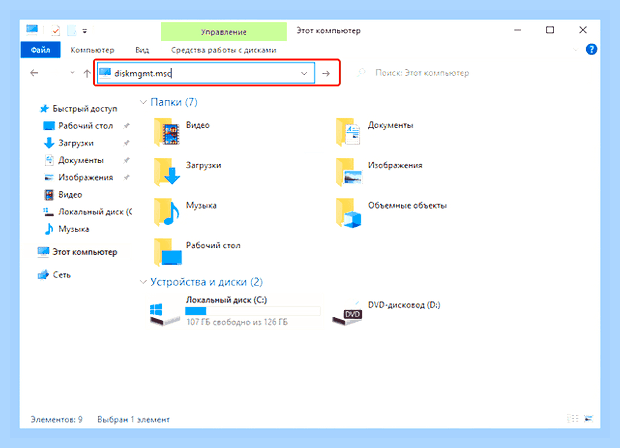The image size is (620, 448).
Task: Toggle pin for Загрузки in quick access
Action: pos(126,143)
